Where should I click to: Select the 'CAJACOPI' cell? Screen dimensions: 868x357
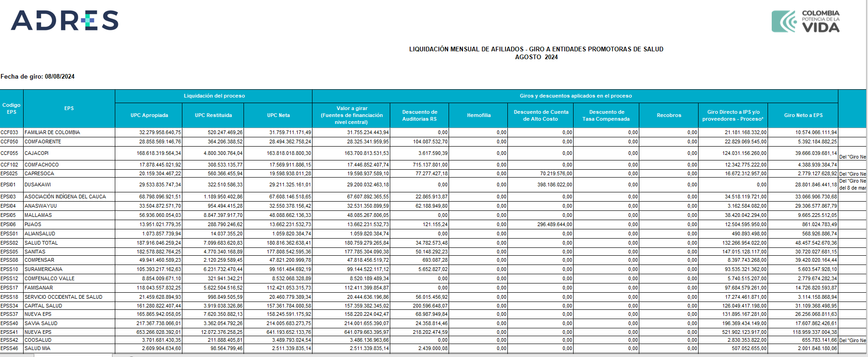coord(69,153)
